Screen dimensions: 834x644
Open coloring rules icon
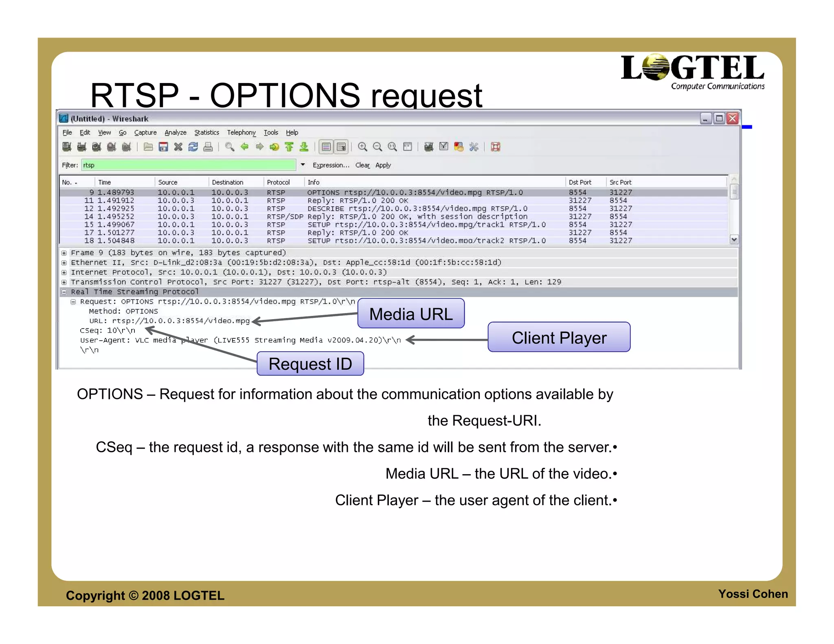coord(459,147)
